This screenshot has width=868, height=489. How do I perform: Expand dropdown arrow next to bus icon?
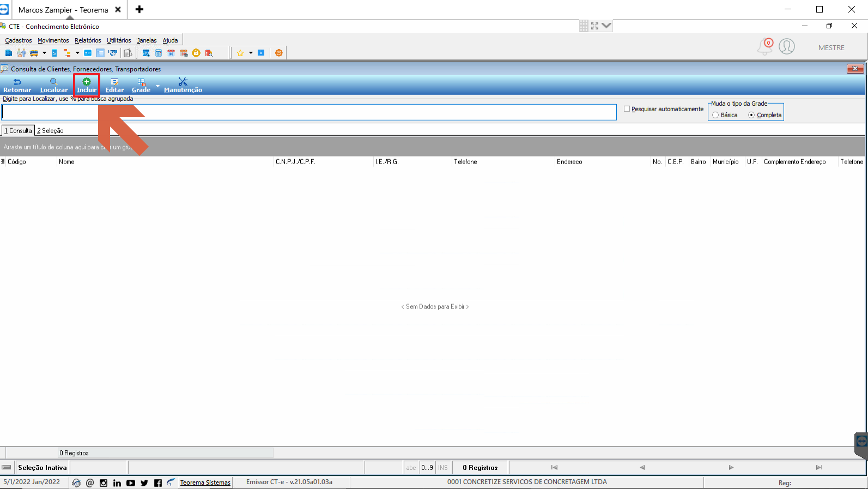click(44, 53)
